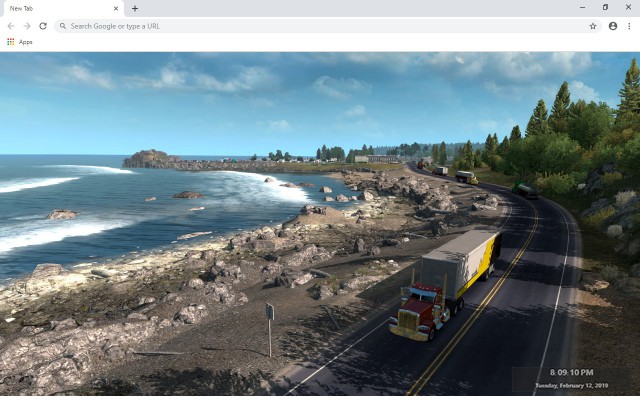Select the New Tab tab
640x400 pixels.
click(62, 9)
